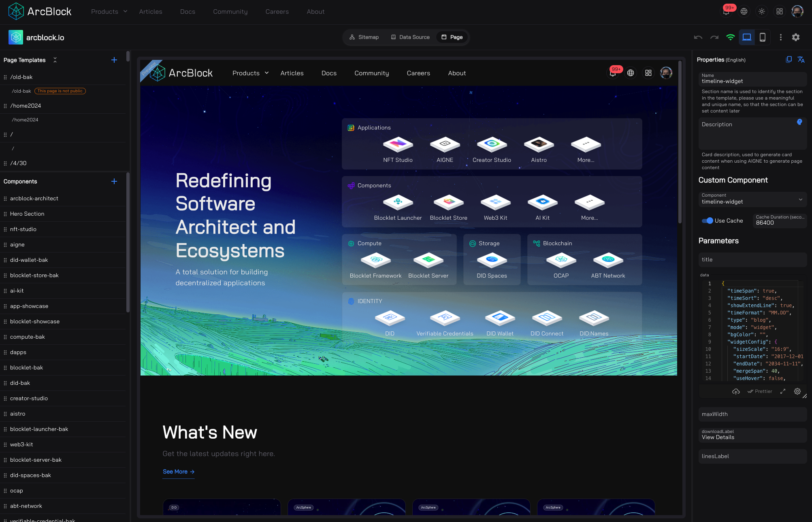Expand the data code editor to fullscreen
Screen dimensions: 812x522
pos(783,391)
